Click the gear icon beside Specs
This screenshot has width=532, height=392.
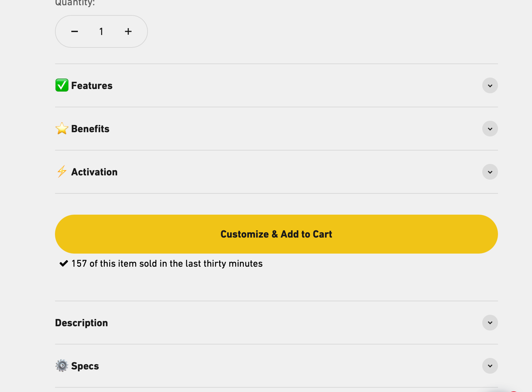pyautogui.click(x=62, y=365)
